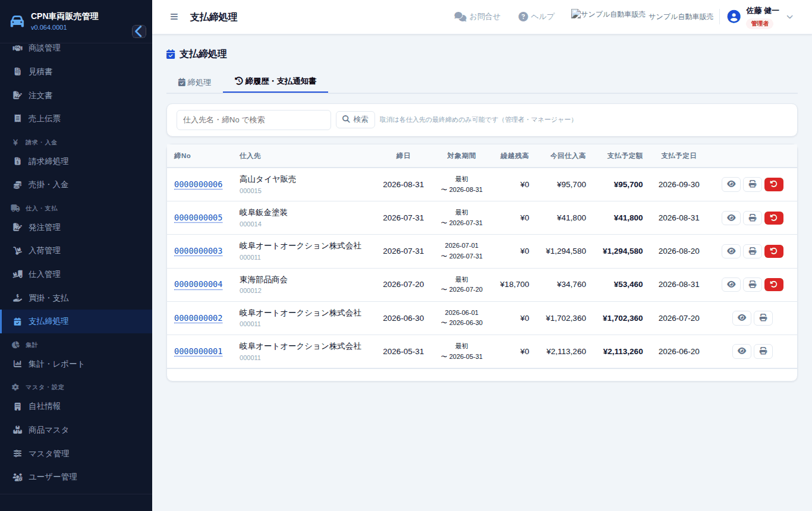Screen dimensions: 812x511
Task: Go to 見積書 in the sidebar
Action: coord(76,71)
